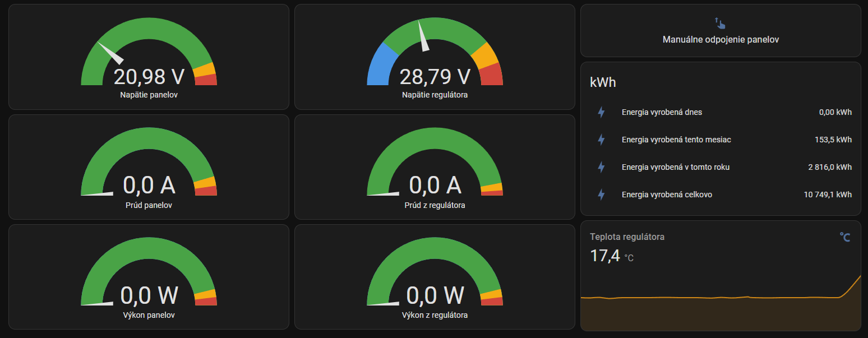Click the blue segment of Napätie regulátora gauge
The image size is (868, 338).
click(381, 66)
